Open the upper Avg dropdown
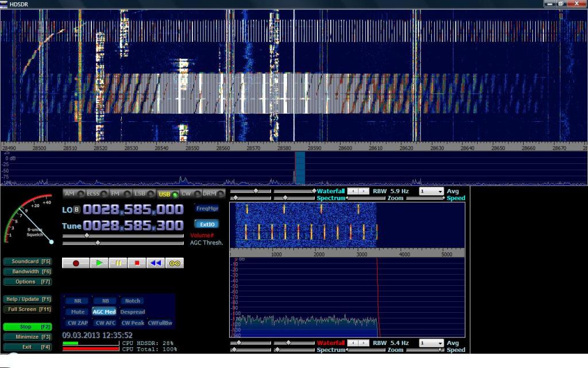 point(431,191)
